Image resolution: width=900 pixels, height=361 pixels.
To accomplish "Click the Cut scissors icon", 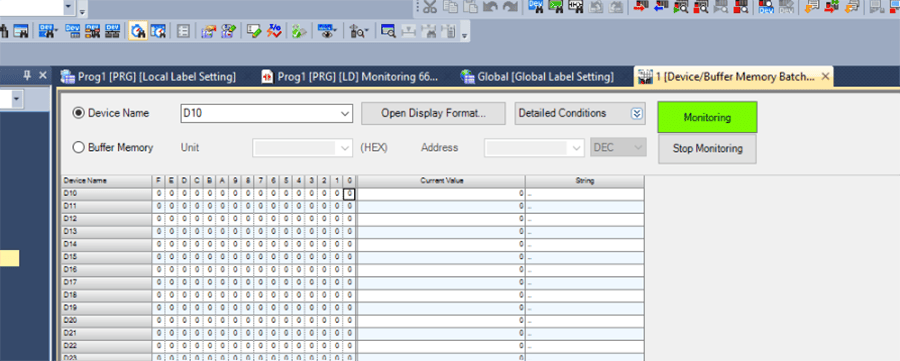I will click(x=430, y=7).
